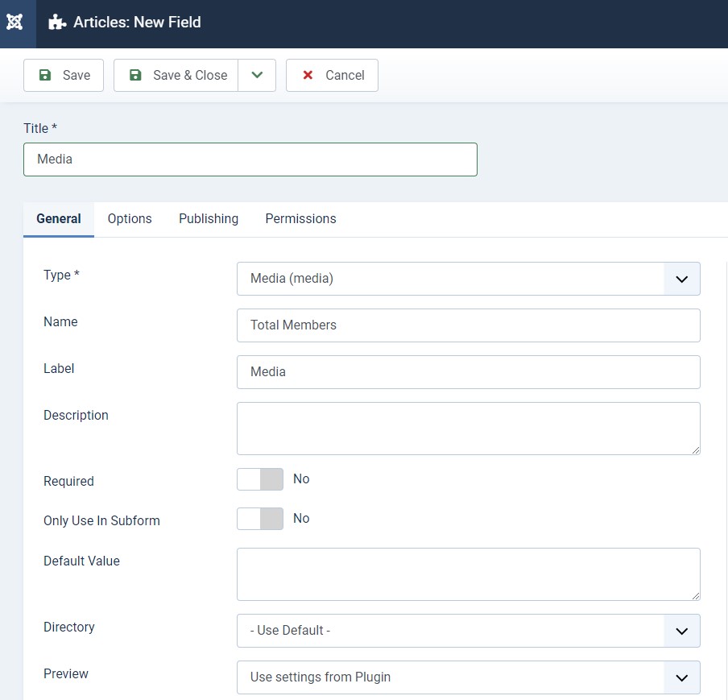Screen dimensions: 728x700
Task: Click the Only Use In Subform label
Action: [x=101, y=520]
